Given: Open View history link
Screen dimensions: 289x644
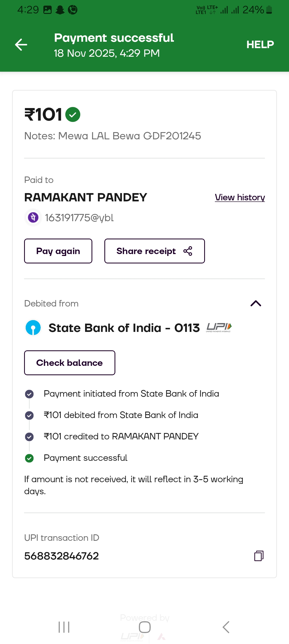Looking at the screenshot, I should coord(240,197).
